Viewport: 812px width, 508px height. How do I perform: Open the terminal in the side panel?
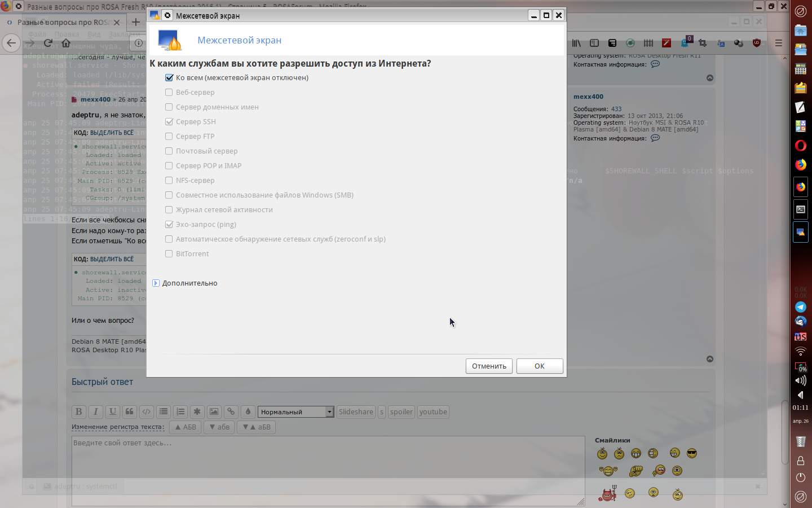[x=800, y=209]
